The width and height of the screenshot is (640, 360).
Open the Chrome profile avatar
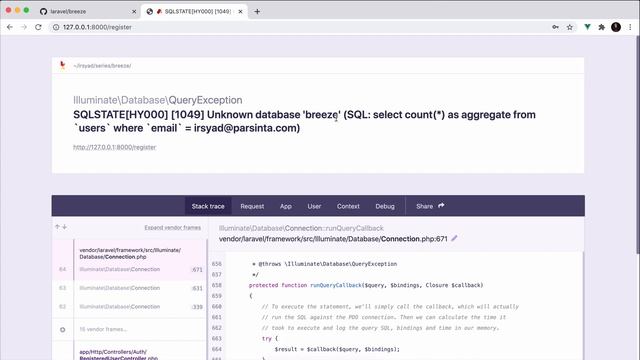(x=616, y=27)
